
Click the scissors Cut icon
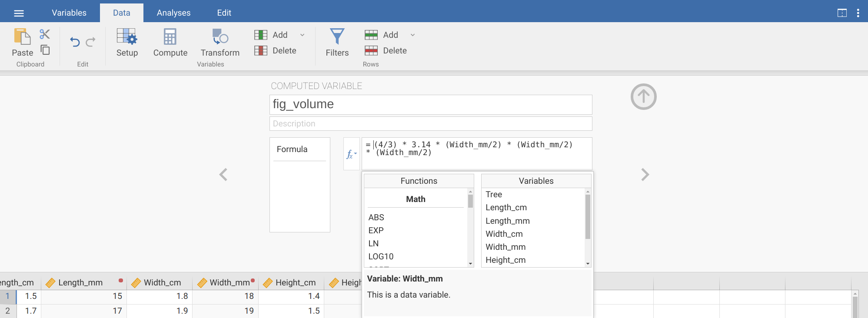click(45, 34)
